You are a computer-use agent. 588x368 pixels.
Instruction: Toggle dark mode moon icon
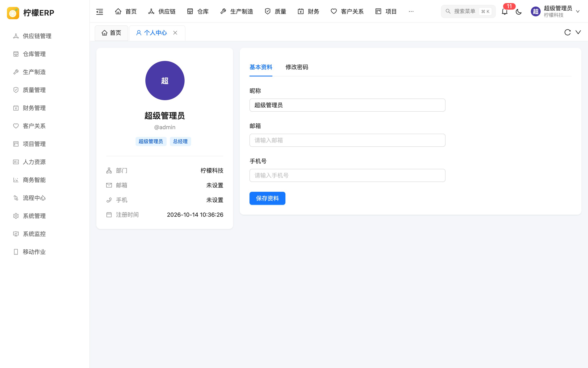click(x=519, y=11)
